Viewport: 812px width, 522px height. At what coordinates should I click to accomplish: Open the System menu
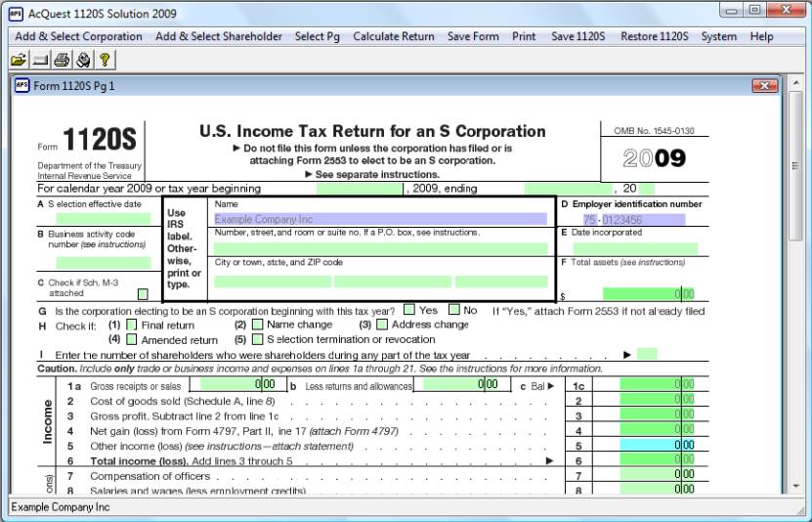[719, 36]
